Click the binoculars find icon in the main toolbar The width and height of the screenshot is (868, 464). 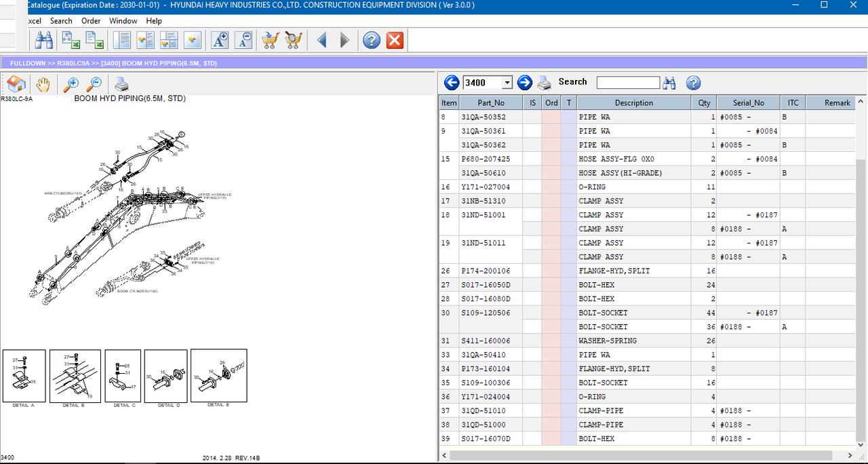[x=44, y=41]
